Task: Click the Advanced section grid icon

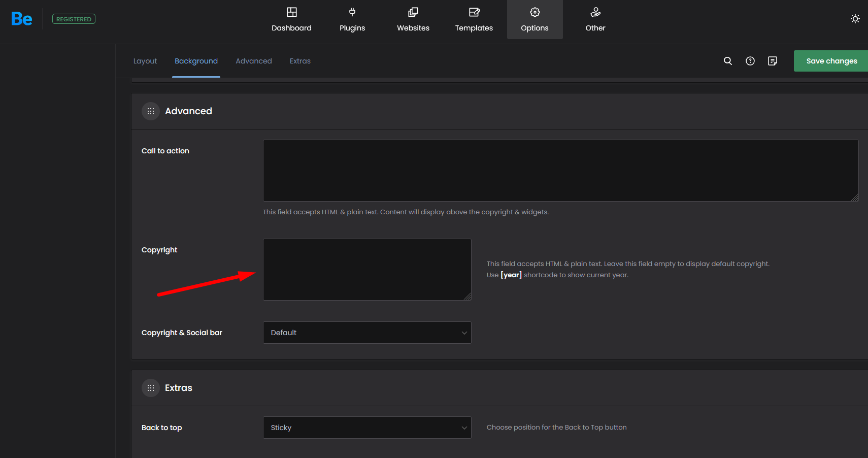Action: (x=151, y=111)
